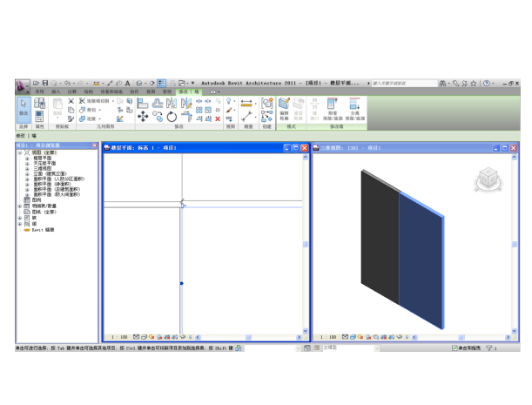This screenshot has height=405, width=532.
Task: Open the 管理 ribbon tab
Action: (166, 91)
